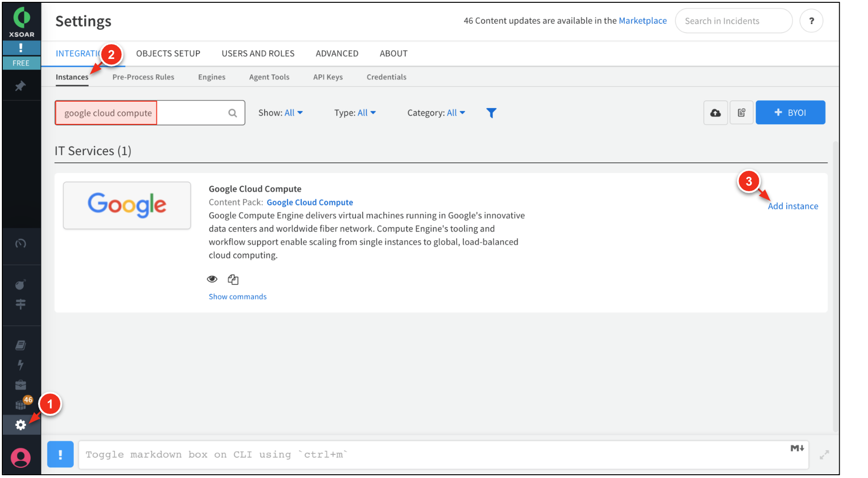Click the pin icon in sidebar
868x478 pixels.
pos(20,86)
